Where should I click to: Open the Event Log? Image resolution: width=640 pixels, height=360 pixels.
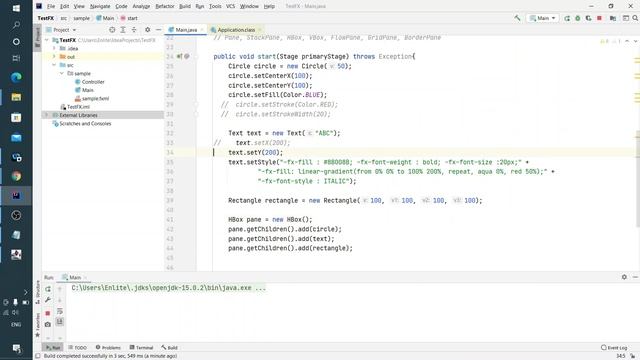tap(614, 347)
